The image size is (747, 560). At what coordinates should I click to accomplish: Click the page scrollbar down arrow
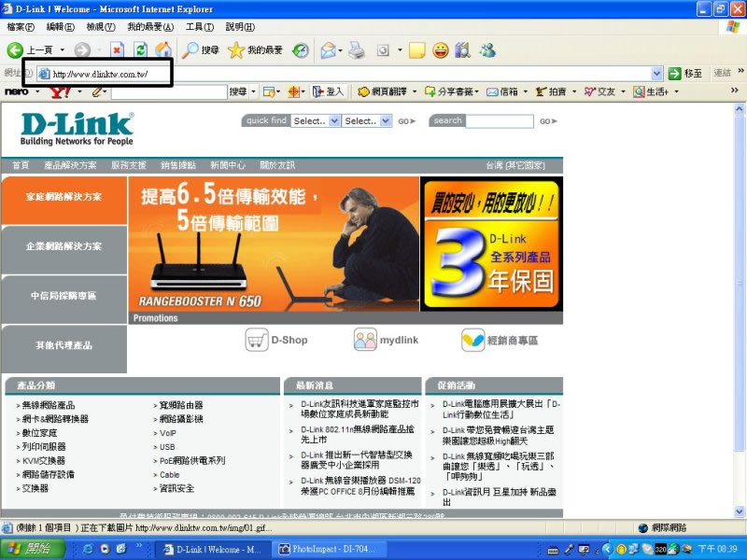(740, 511)
